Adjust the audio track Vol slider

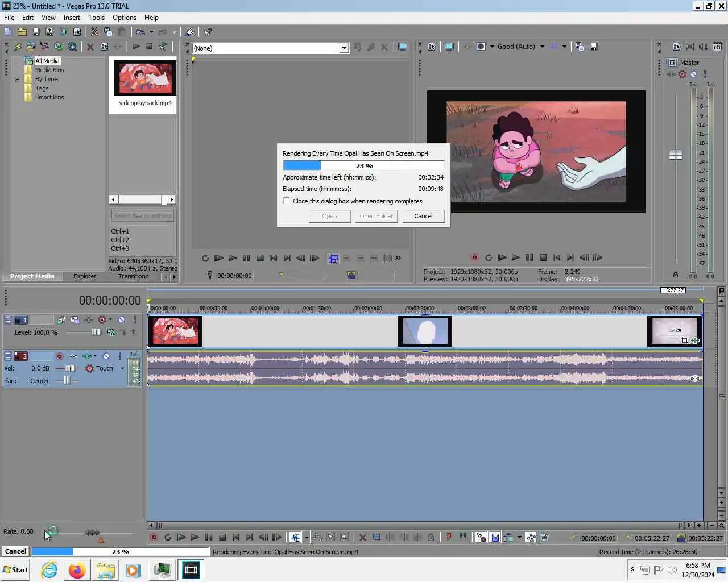tap(70, 368)
